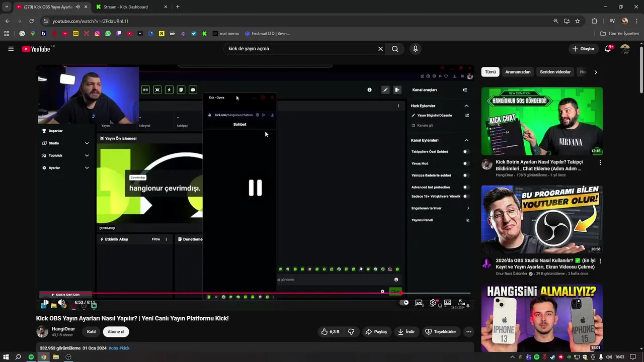Open options for 2026'da OBS Studio video
Viewport: 644px width, 362px height.
600,261
